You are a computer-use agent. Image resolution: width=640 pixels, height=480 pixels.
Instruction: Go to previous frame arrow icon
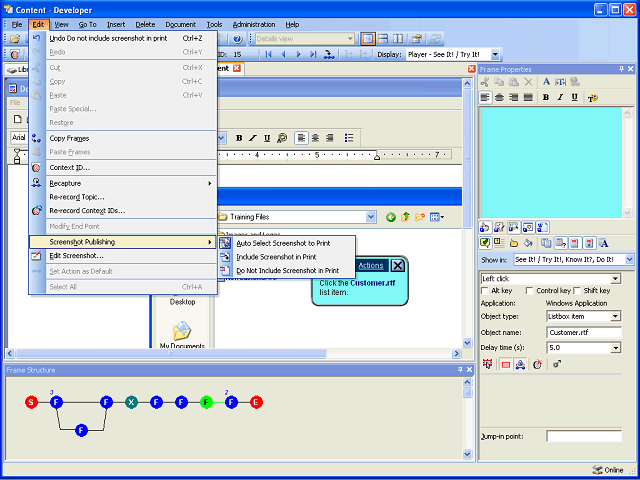(x=283, y=54)
